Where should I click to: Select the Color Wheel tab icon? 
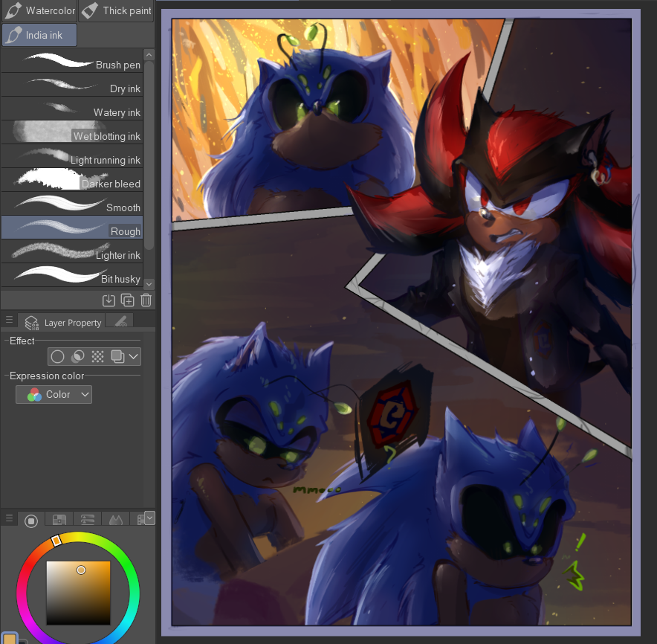click(31, 521)
